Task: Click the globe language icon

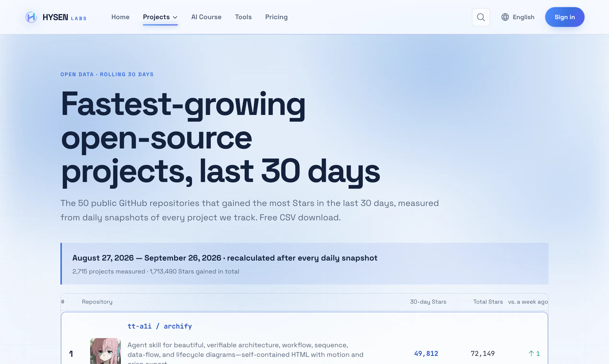Action: click(505, 17)
